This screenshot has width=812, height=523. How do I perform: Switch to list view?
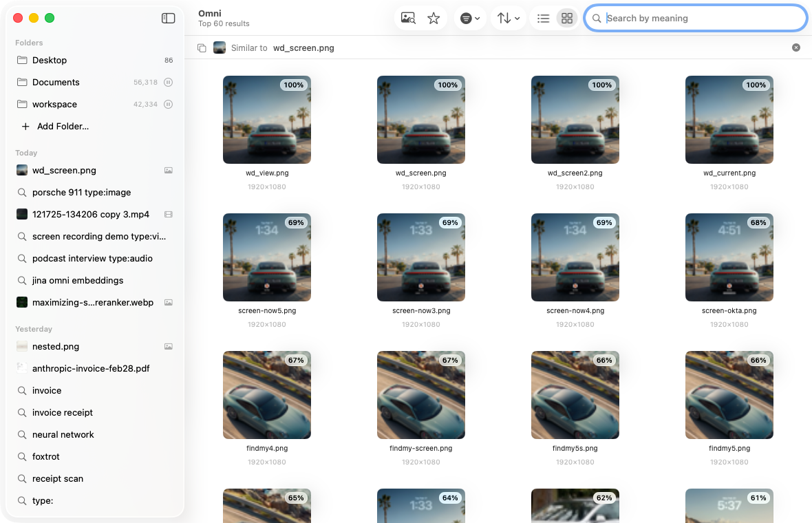tap(543, 18)
